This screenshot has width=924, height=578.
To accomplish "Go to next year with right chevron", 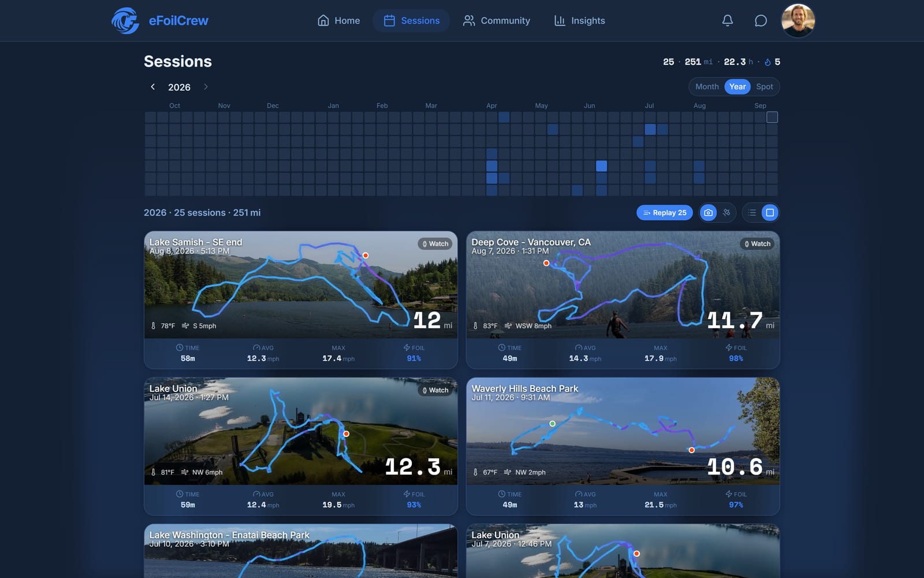I will point(206,87).
